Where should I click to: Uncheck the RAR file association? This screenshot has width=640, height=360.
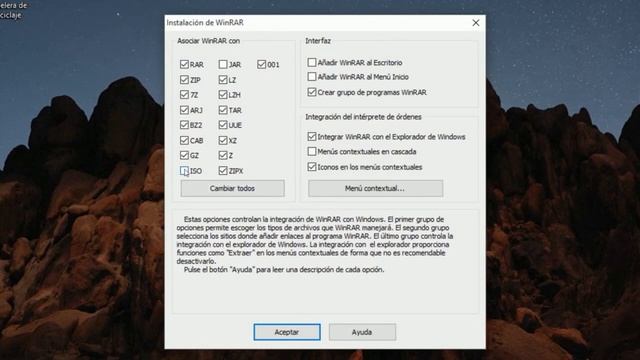[x=184, y=64]
